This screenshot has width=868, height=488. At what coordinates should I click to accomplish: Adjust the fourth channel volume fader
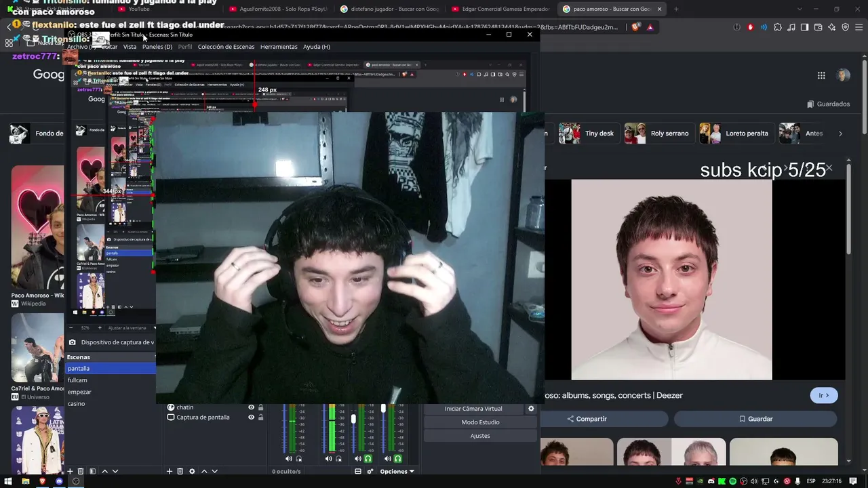click(x=383, y=409)
